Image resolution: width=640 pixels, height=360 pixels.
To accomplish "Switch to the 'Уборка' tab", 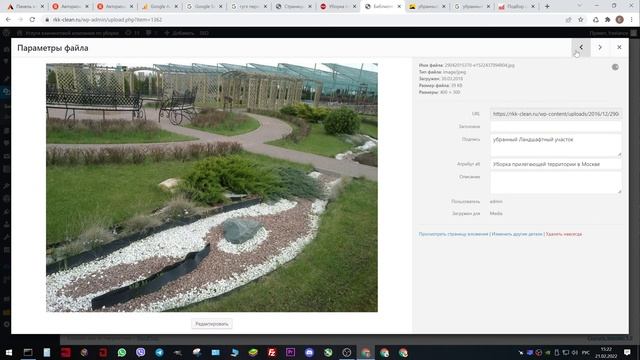I will tap(338, 7).
